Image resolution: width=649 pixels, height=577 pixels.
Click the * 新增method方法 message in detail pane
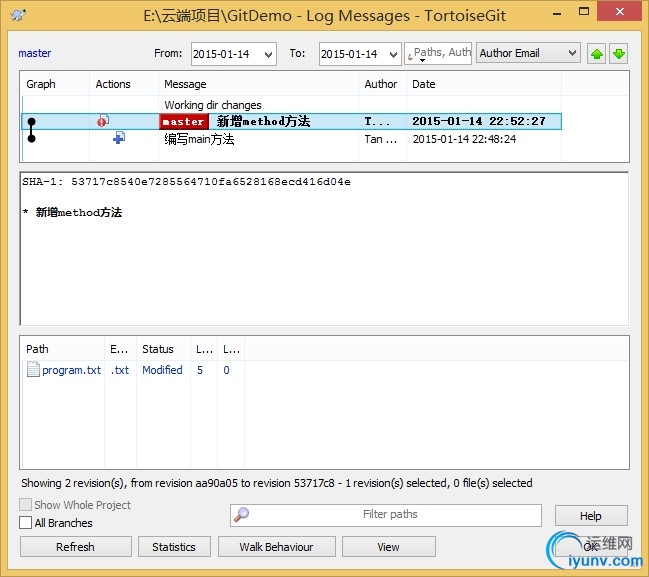pos(72,212)
